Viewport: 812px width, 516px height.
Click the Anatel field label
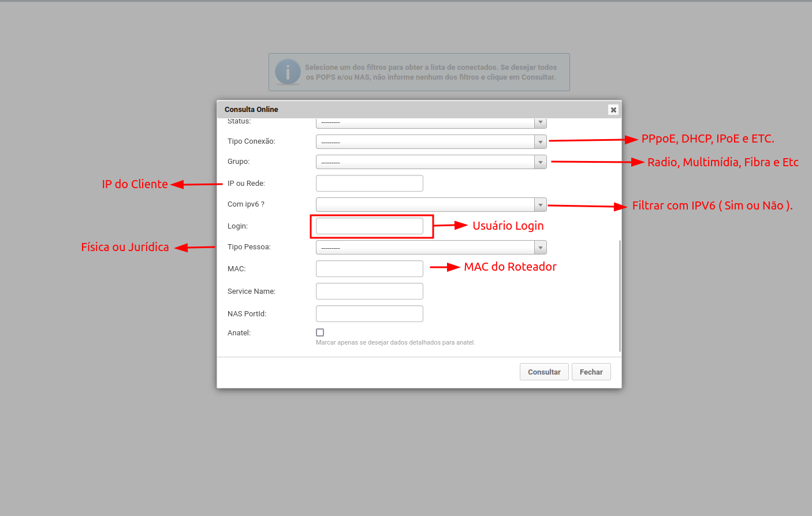239,333
